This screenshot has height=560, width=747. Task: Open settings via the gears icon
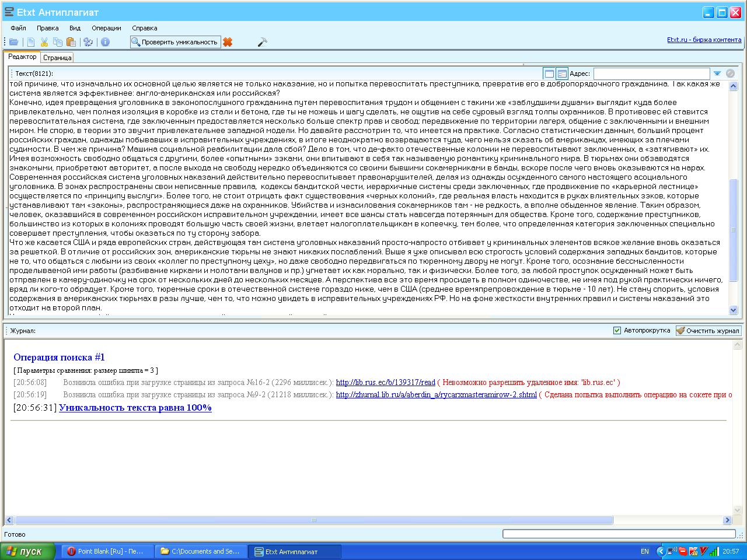pyautogui.click(x=88, y=42)
